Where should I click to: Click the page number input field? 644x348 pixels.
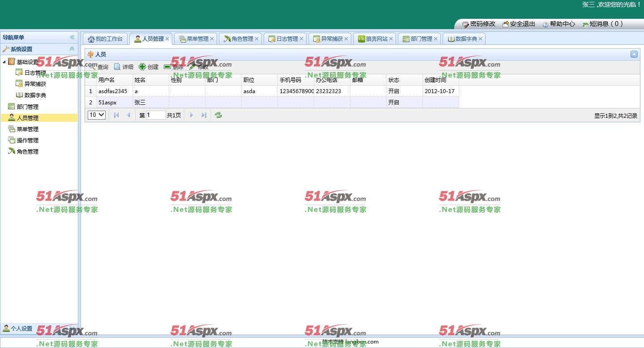click(156, 115)
